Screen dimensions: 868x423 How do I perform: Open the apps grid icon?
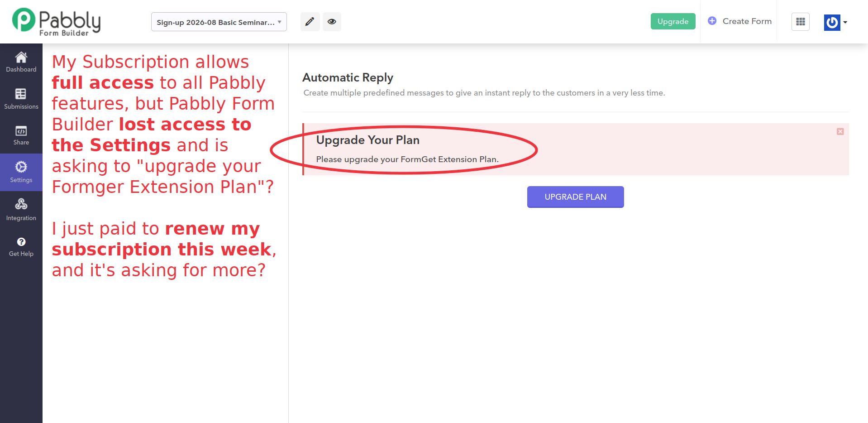point(800,22)
